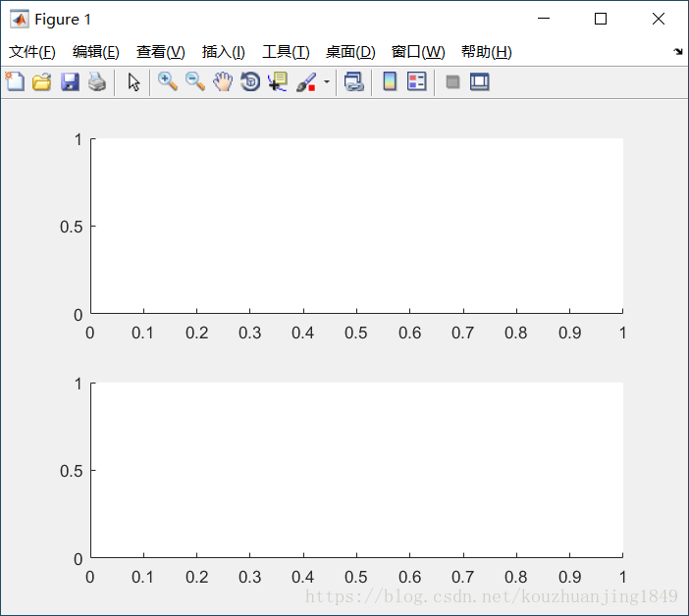Click inside the upper subplot axes
689x616 pixels.
(x=357, y=226)
